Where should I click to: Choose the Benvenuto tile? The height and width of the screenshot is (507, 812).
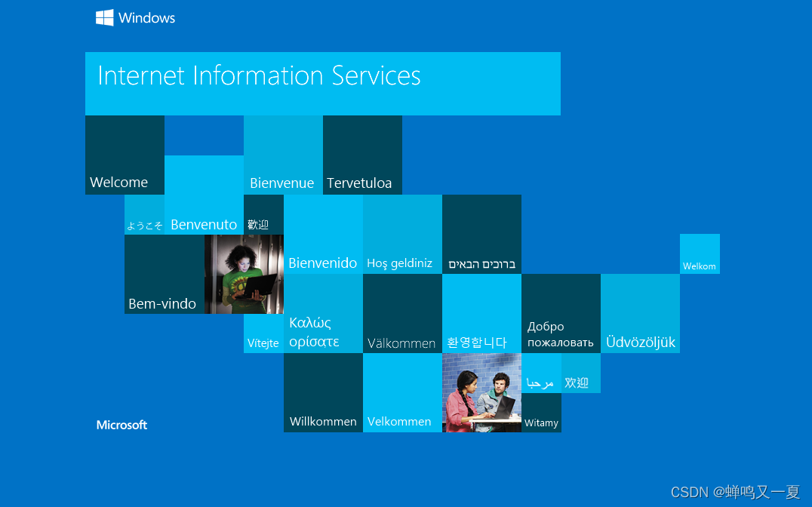pyautogui.click(x=204, y=195)
